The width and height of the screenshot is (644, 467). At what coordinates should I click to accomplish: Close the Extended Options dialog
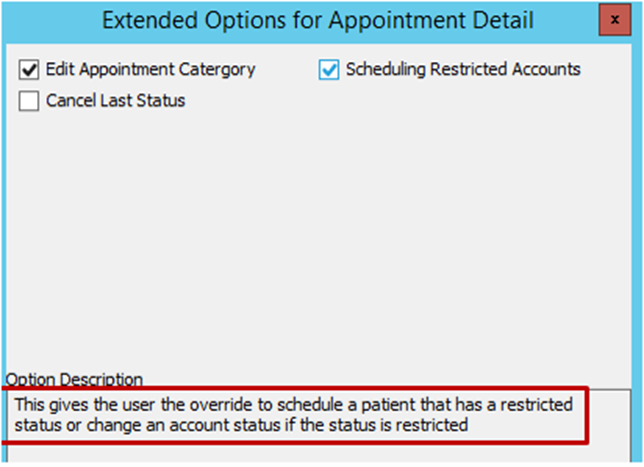615,20
